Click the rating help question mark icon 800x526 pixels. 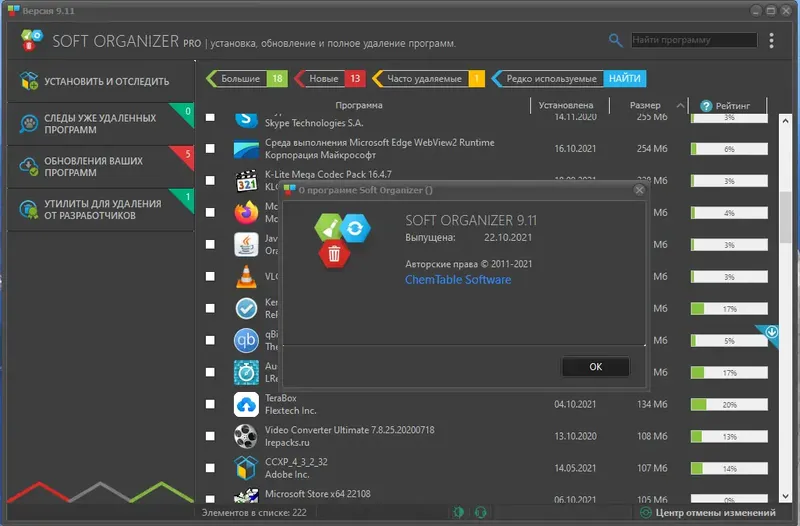click(x=706, y=106)
